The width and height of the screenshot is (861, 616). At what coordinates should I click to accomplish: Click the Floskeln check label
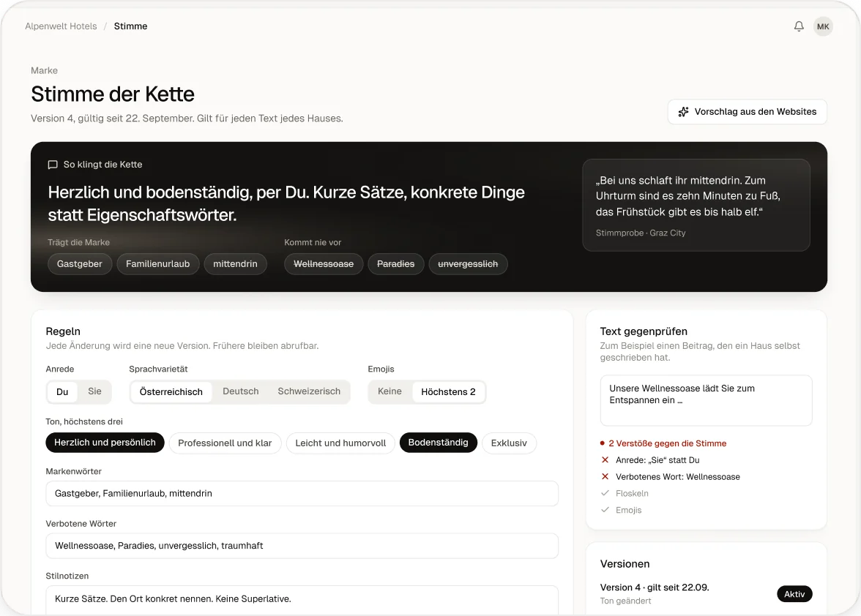point(632,493)
